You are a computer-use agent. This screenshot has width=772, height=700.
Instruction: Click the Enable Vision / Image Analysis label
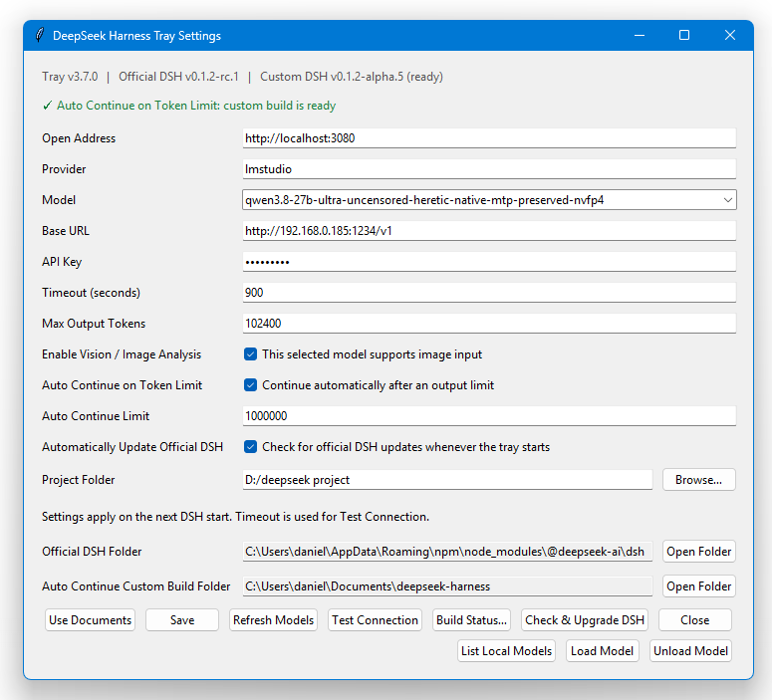click(x=122, y=354)
